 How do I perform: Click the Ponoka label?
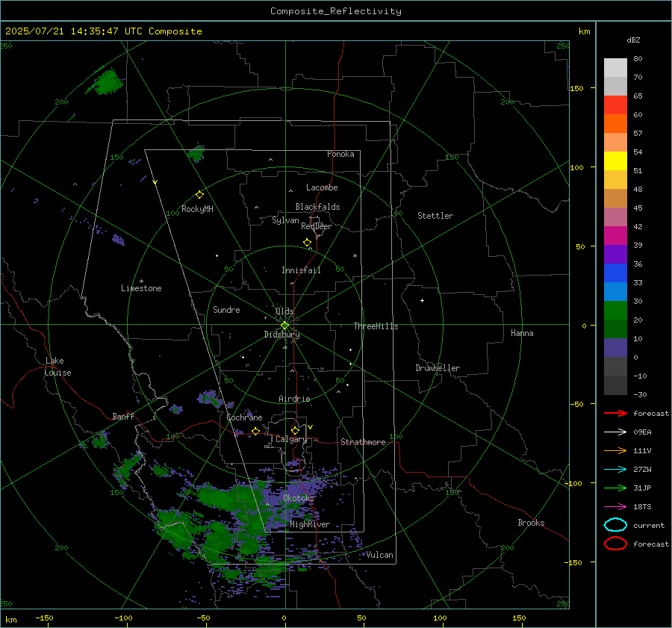tap(340, 154)
